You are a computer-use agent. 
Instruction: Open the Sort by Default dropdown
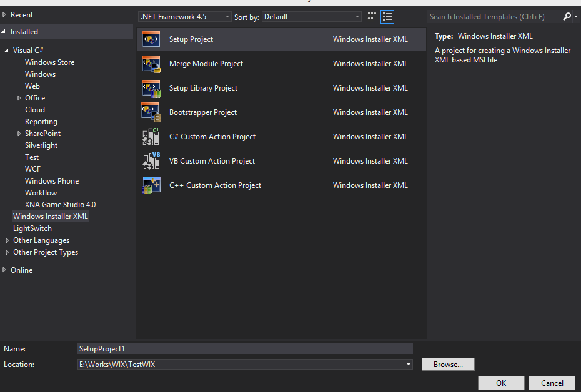(x=311, y=17)
